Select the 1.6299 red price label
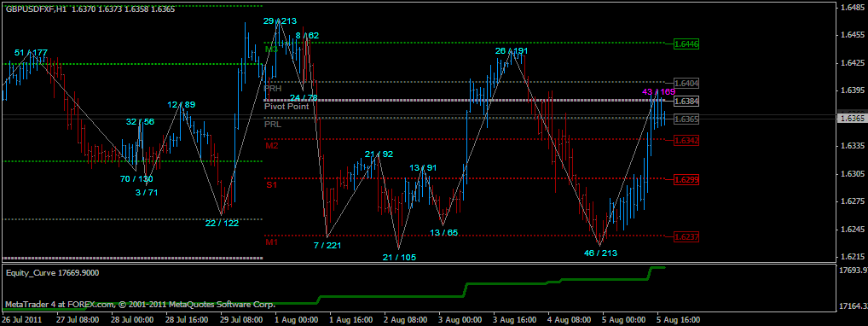The width and height of the screenshot is (868, 326). 686,179
